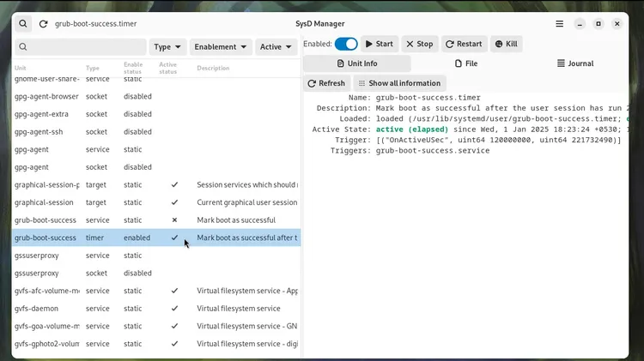This screenshot has height=361, width=644.
Task: Minimize the SysD Manager window
Action: [x=580, y=24]
